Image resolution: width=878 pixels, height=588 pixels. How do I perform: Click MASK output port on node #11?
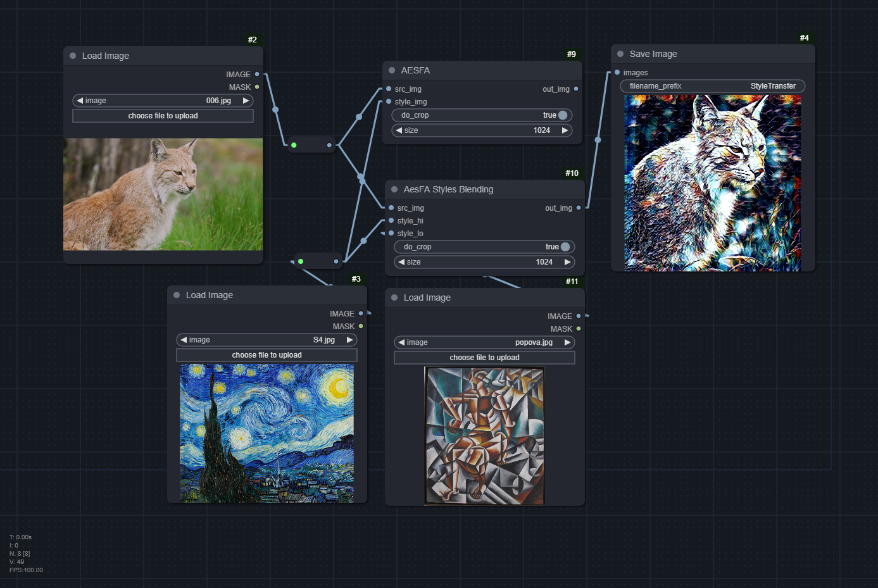[x=579, y=328]
